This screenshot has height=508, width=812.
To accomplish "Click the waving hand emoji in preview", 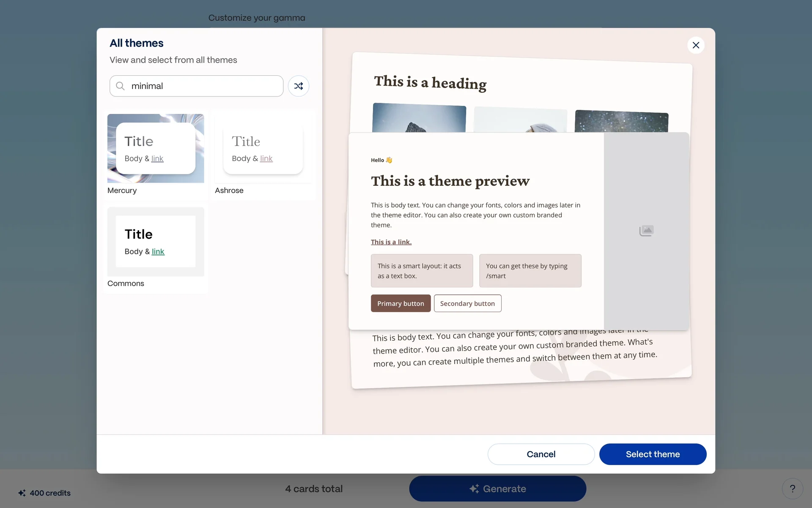I will [x=389, y=160].
